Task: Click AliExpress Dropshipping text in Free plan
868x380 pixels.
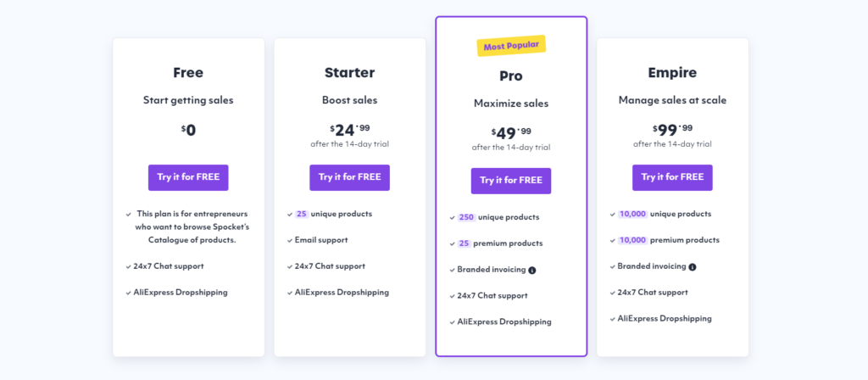Action: coord(181,293)
